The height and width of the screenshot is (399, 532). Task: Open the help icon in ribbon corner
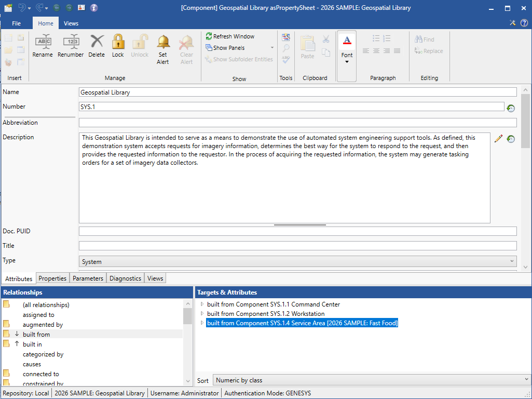coord(524,23)
